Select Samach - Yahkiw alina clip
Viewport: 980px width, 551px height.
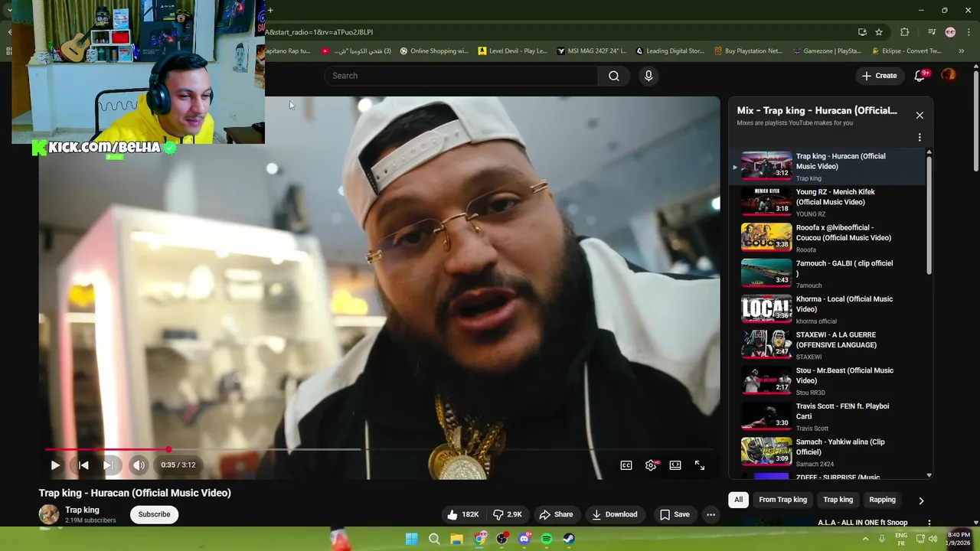click(828, 452)
